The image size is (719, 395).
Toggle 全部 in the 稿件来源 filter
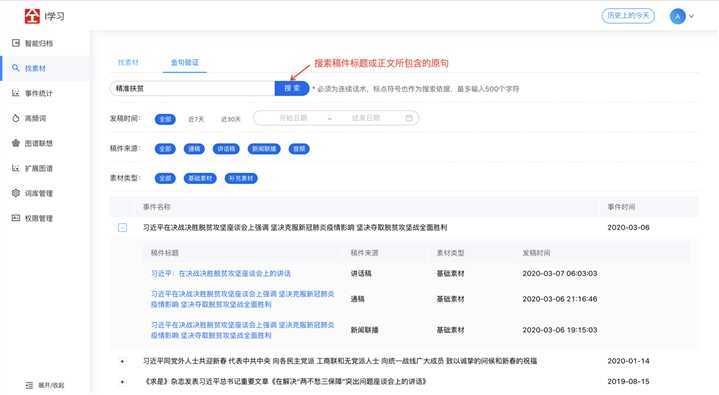pos(165,149)
